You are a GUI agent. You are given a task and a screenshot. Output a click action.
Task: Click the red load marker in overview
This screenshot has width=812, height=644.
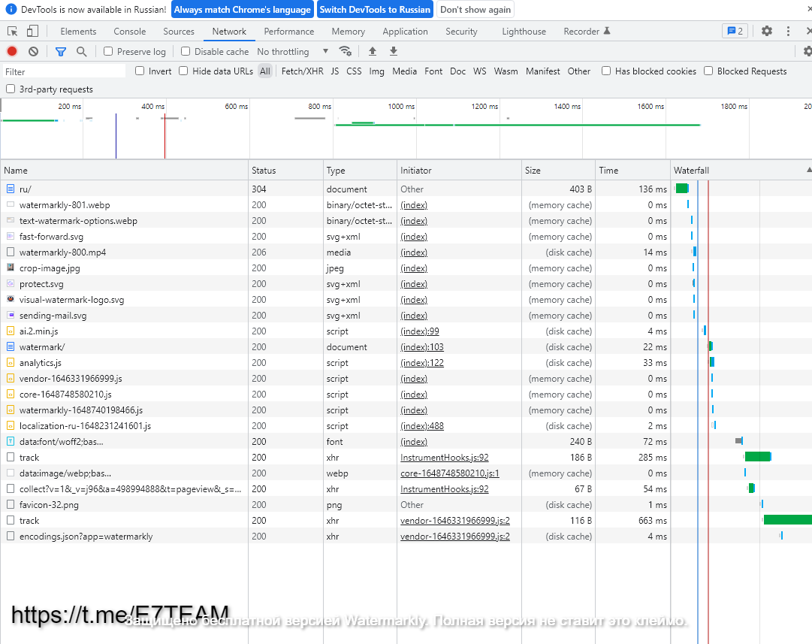[x=165, y=136]
